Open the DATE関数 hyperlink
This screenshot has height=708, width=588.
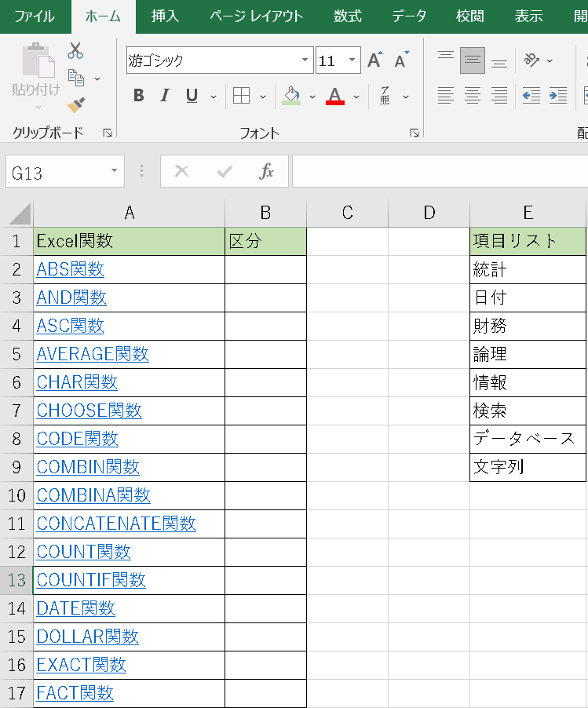click(x=76, y=608)
